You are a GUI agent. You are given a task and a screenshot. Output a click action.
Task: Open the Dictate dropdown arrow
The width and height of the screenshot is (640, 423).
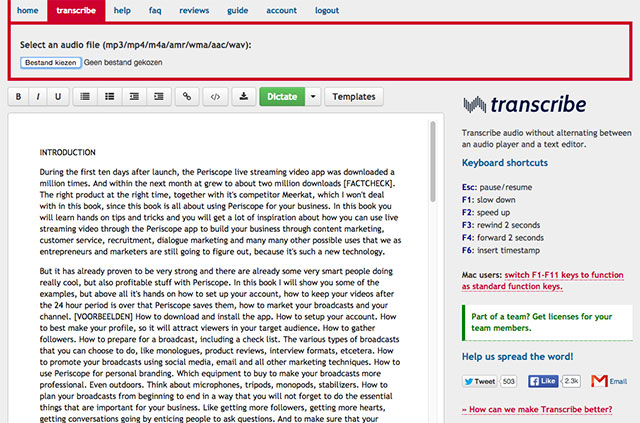(313, 97)
